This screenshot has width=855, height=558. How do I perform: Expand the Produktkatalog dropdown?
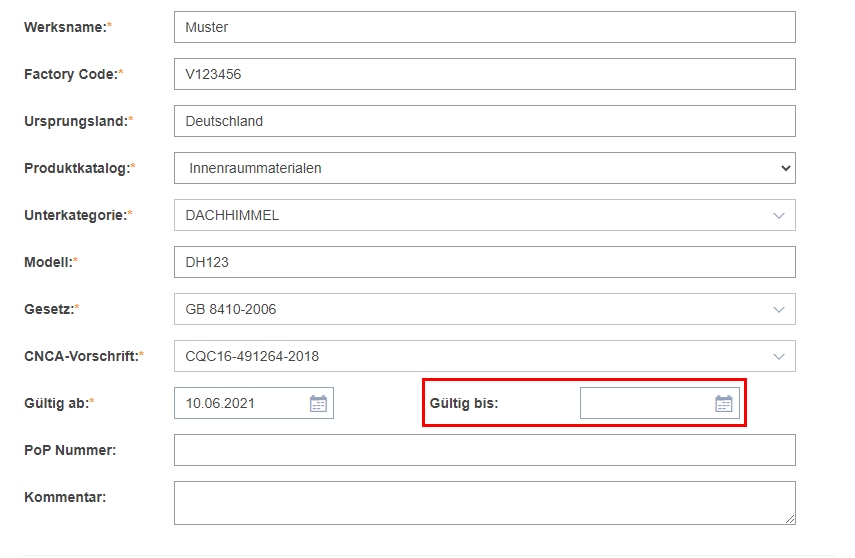485,168
